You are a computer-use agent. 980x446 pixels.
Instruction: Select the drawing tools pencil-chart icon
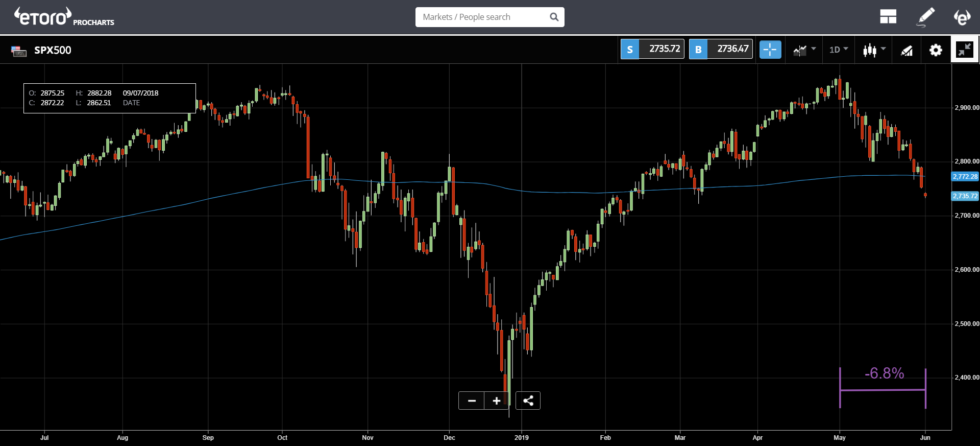[907, 50]
